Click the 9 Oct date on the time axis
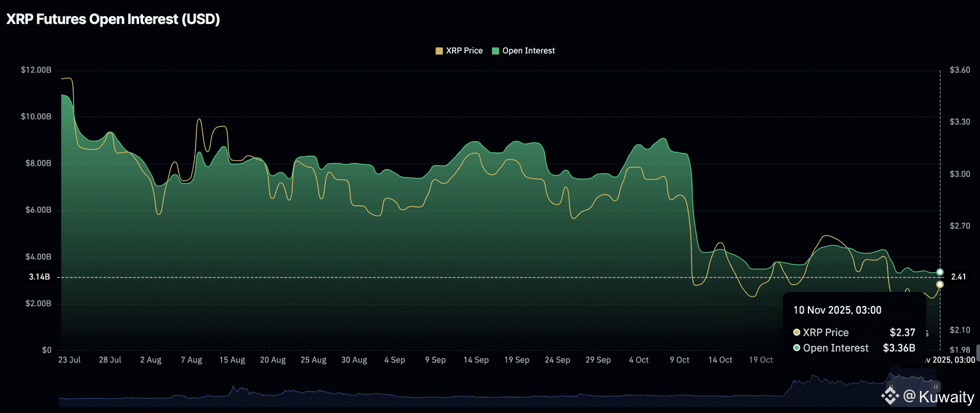 [679, 360]
